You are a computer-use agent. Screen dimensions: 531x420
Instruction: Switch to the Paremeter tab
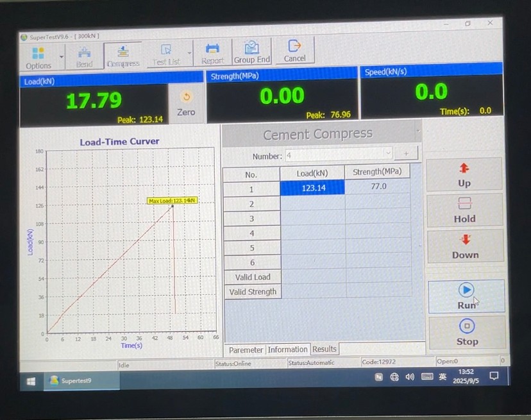(246, 350)
